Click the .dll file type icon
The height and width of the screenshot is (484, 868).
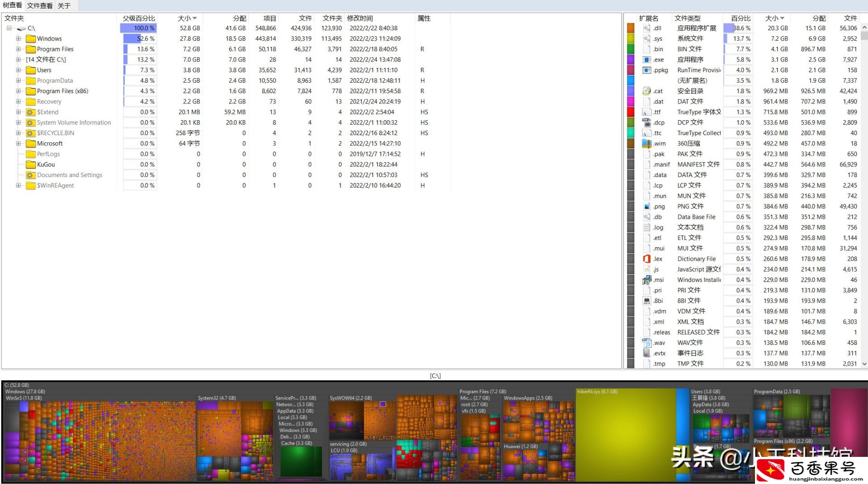pyautogui.click(x=646, y=28)
